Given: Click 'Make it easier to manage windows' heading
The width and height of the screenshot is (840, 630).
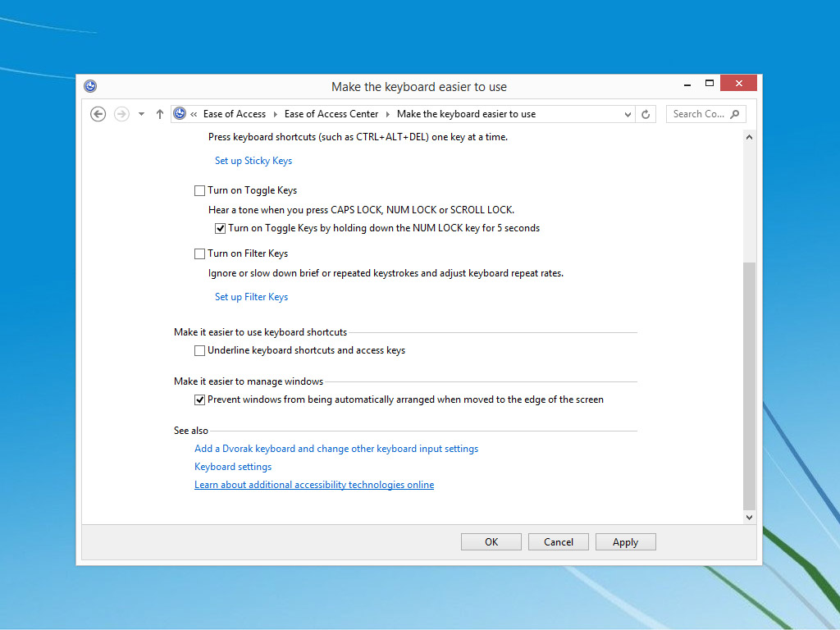Looking at the screenshot, I should [249, 381].
